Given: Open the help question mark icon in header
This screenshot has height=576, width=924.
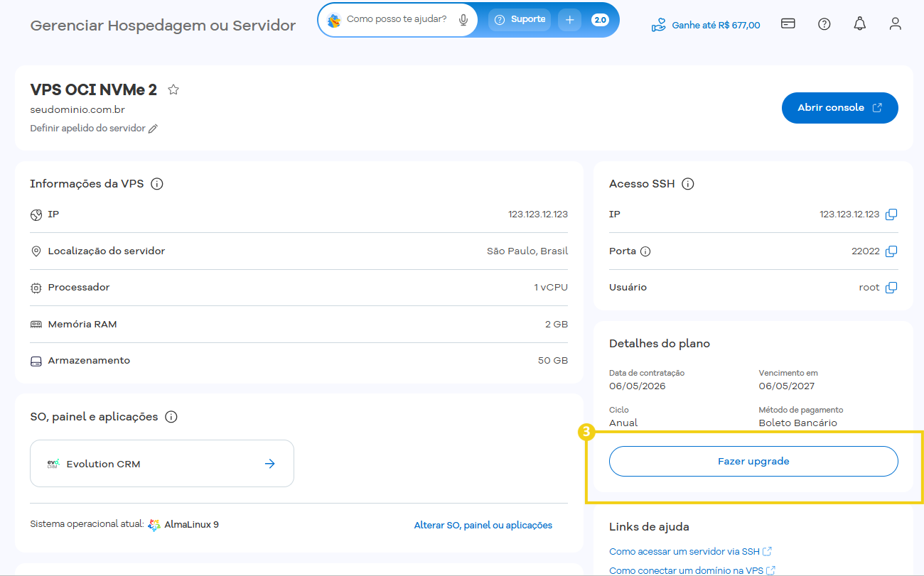Looking at the screenshot, I should pyautogui.click(x=824, y=23).
